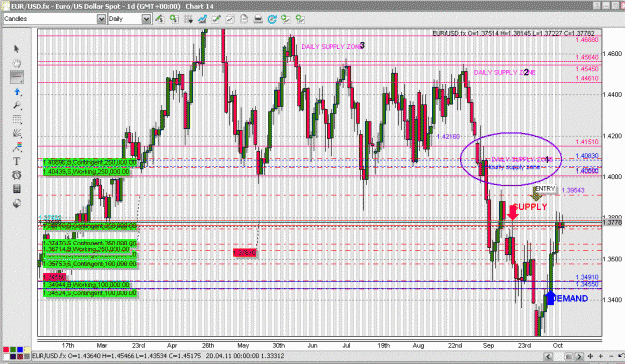Click the 1.46880 level label
This screenshot has height=364, width=625.
point(587,39)
